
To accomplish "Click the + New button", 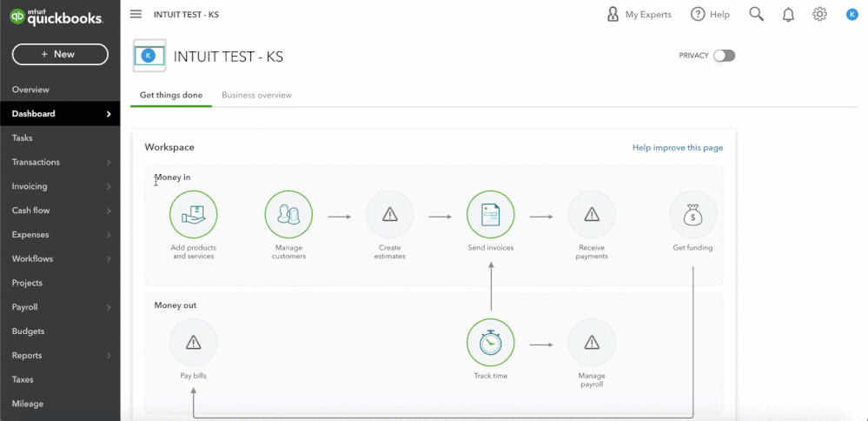I will (60, 54).
